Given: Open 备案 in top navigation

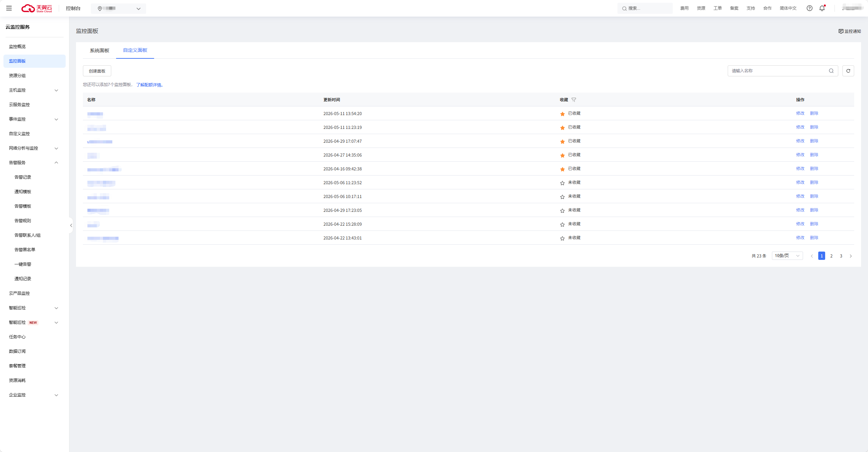Looking at the screenshot, I should (734, 8).
